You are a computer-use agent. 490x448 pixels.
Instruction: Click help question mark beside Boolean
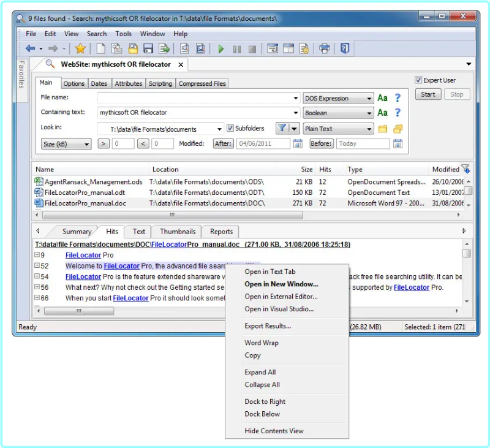pyautogui.click(x=397, y=113)
